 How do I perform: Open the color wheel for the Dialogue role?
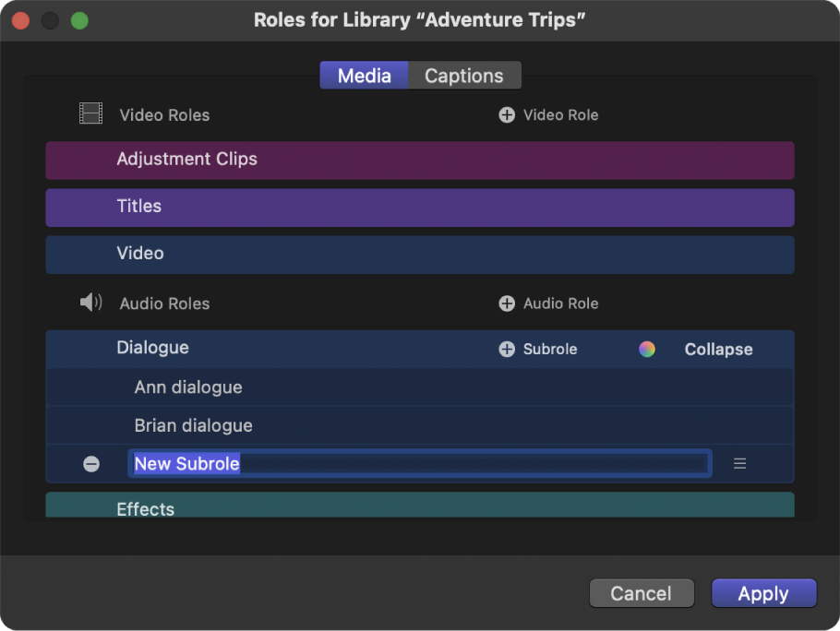pyautogui.click(x=647, y=349)
